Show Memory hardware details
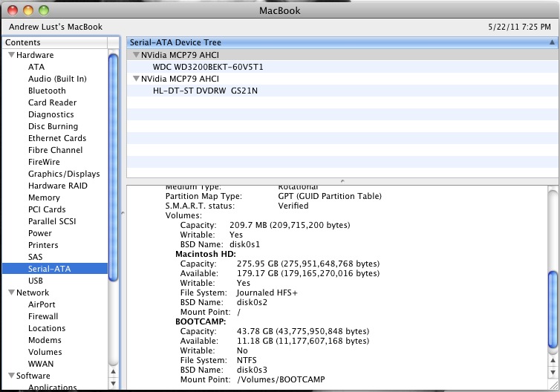 [x=44, y=197]
